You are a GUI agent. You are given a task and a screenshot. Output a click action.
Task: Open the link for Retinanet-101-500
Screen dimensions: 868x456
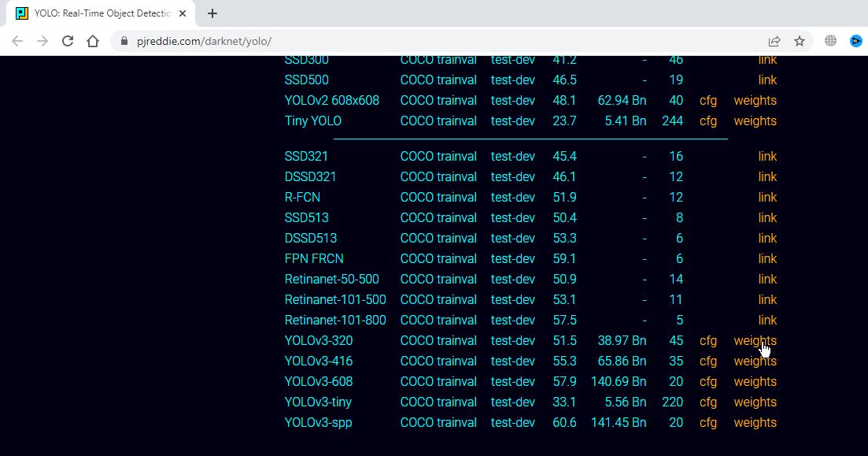(x=767, y=300)
